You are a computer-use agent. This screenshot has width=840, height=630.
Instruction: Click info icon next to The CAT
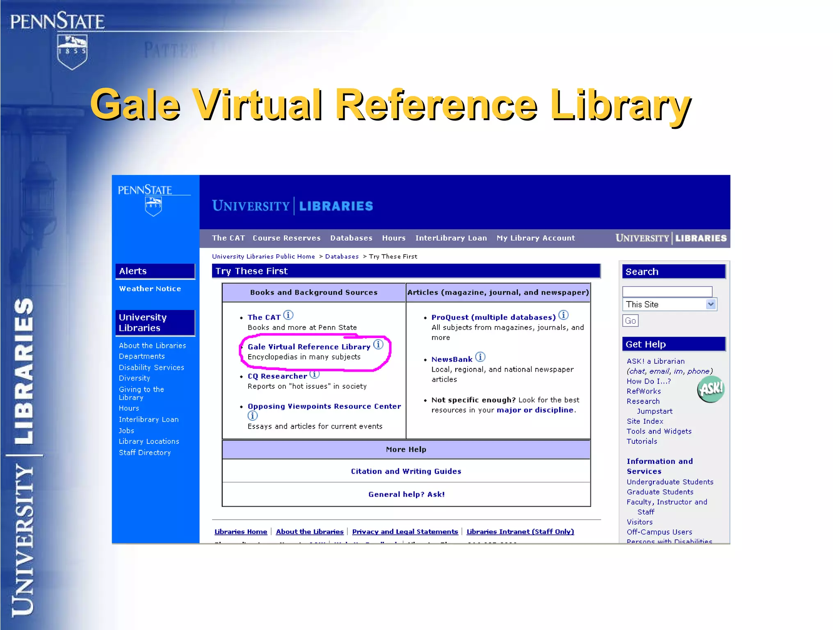point(288,315)
